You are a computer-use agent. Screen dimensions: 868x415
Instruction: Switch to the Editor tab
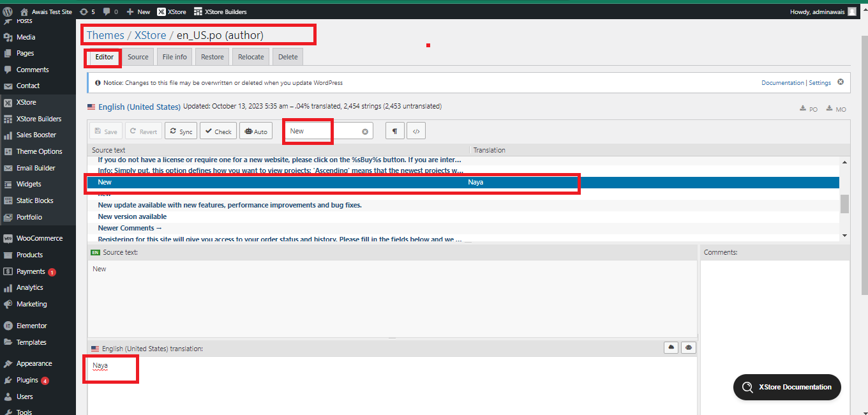point(104,57)
